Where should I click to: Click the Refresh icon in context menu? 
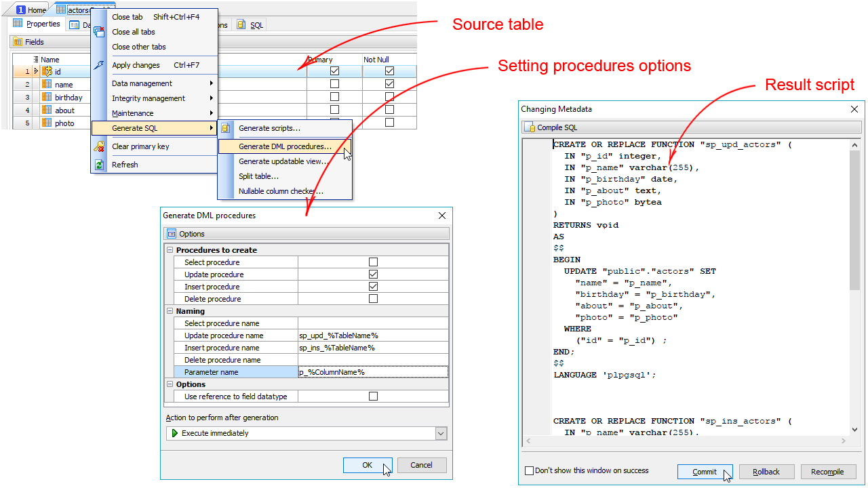[100, 165]
